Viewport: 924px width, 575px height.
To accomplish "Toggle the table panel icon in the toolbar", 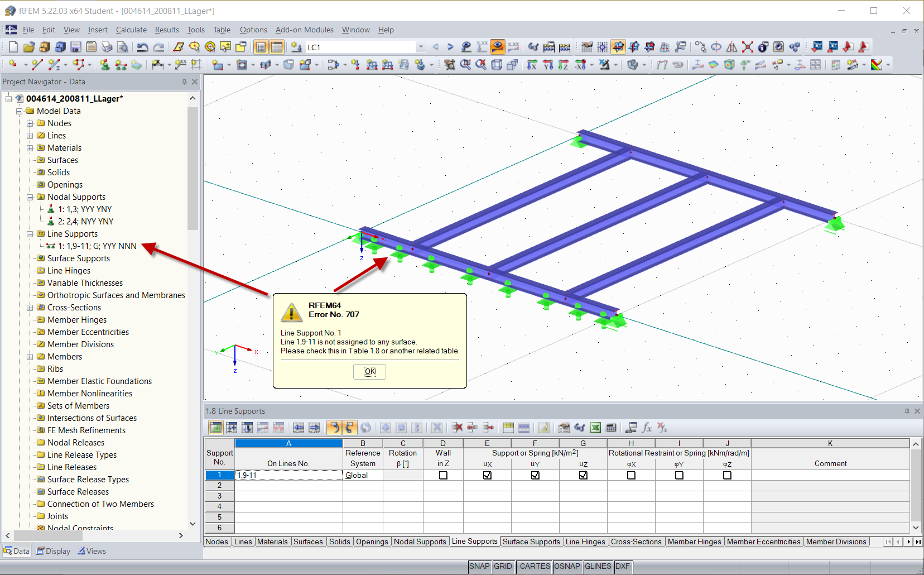I will [277, 47].
